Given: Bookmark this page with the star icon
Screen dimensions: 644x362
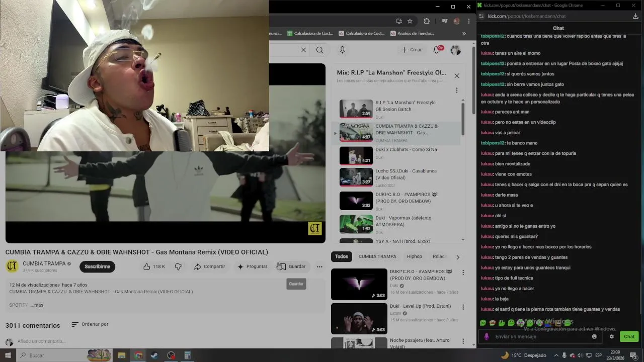Looking at the screenshot, I should (x=410, y=21).
